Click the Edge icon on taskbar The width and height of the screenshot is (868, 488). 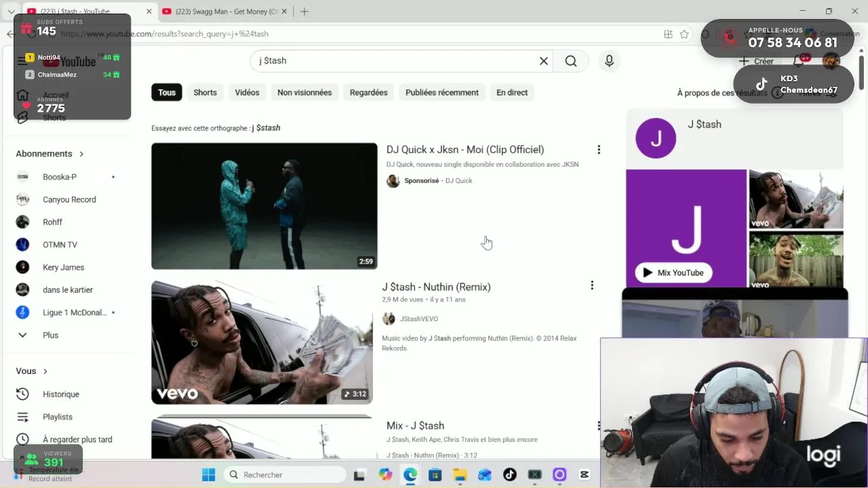[410, 474]
